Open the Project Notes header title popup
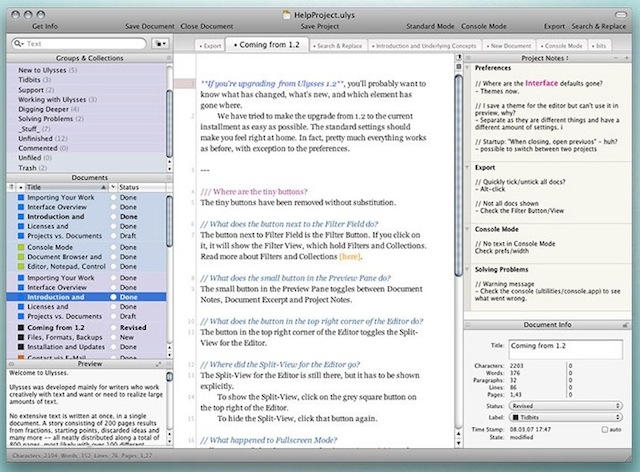640x472 pixels. (x=544, y=58)
